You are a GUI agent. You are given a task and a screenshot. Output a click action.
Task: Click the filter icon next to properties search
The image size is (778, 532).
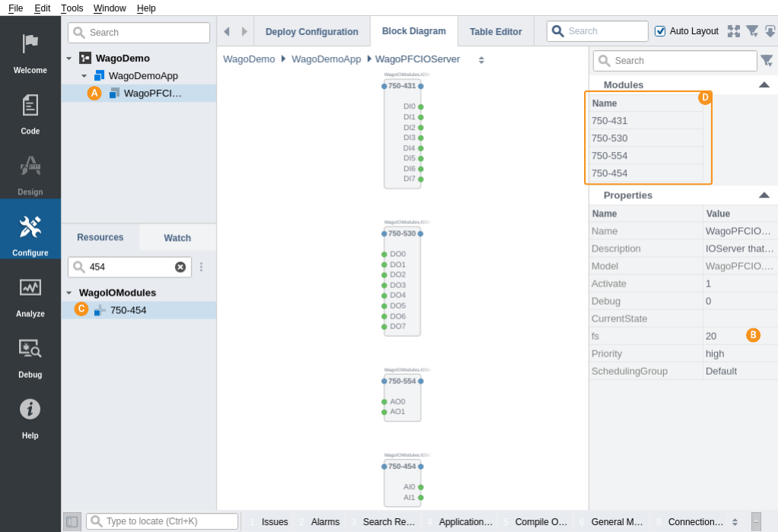pos(767,61)
